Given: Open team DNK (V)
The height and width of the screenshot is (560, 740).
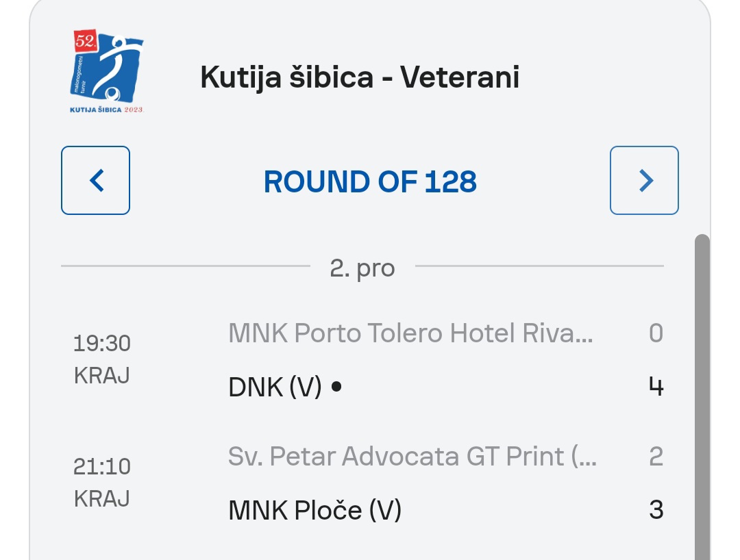Looking at the screenshot, I should [x=275, y=387].
